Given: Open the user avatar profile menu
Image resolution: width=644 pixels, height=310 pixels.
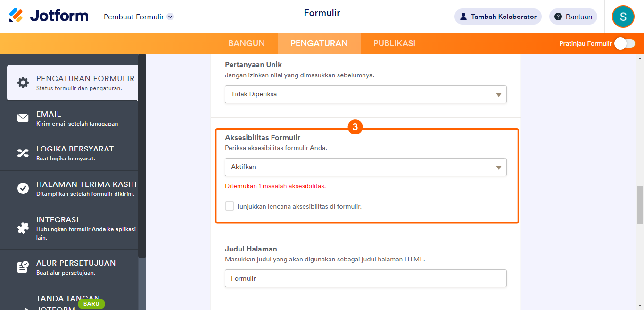Looking at the screenshot, I should coord(623,17).
